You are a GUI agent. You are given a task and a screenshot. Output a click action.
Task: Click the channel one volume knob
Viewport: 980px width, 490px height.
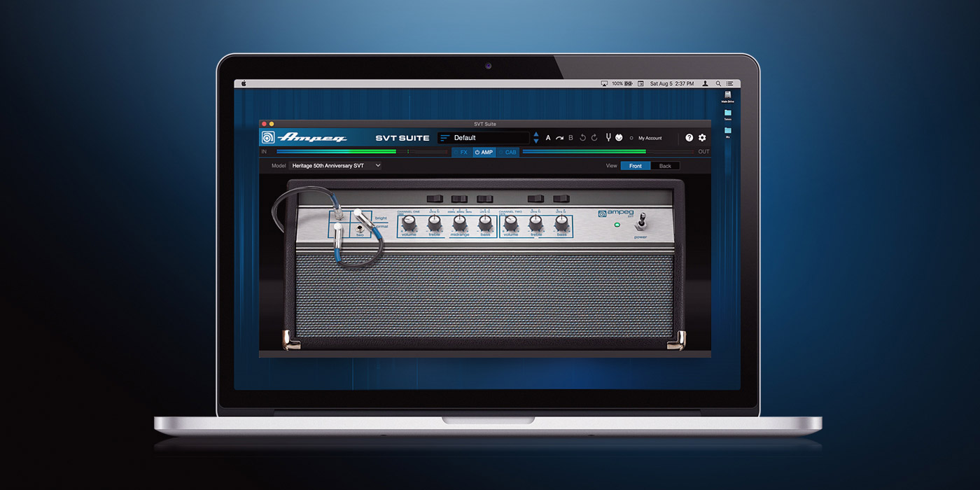coord(408,223)
